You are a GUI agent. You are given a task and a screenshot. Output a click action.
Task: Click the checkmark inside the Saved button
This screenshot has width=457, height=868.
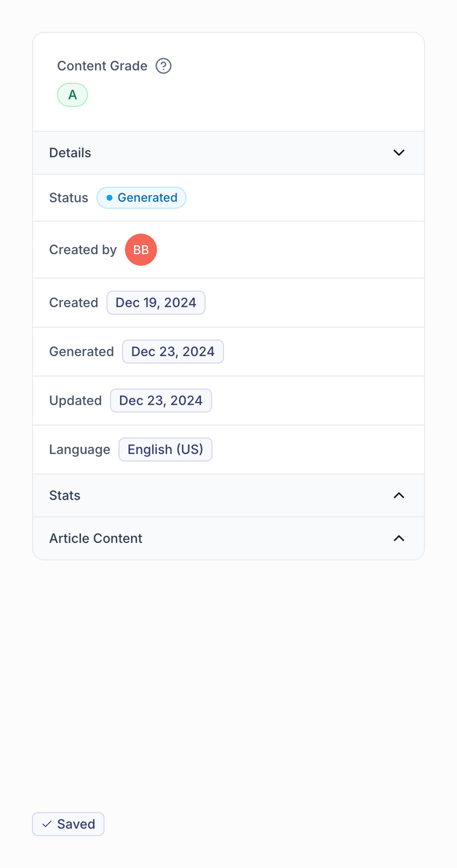tap(46, 824)
